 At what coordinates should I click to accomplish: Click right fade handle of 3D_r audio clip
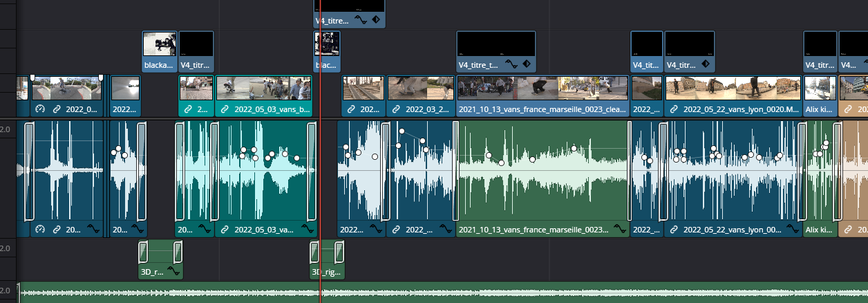click(178, 252)
